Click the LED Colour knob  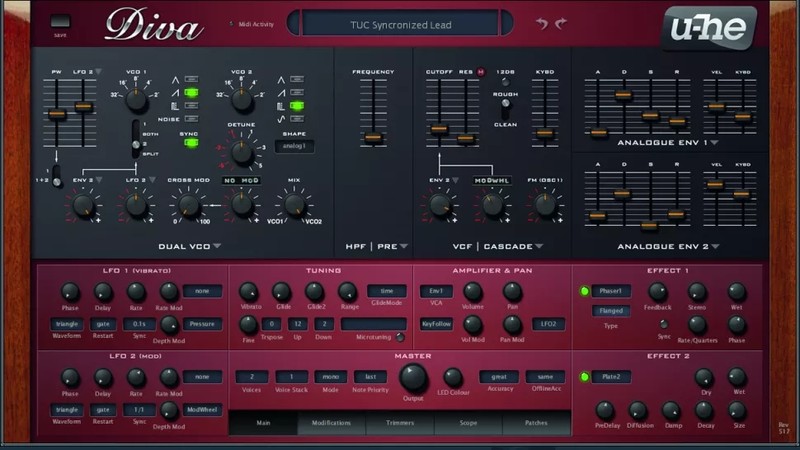453,378
